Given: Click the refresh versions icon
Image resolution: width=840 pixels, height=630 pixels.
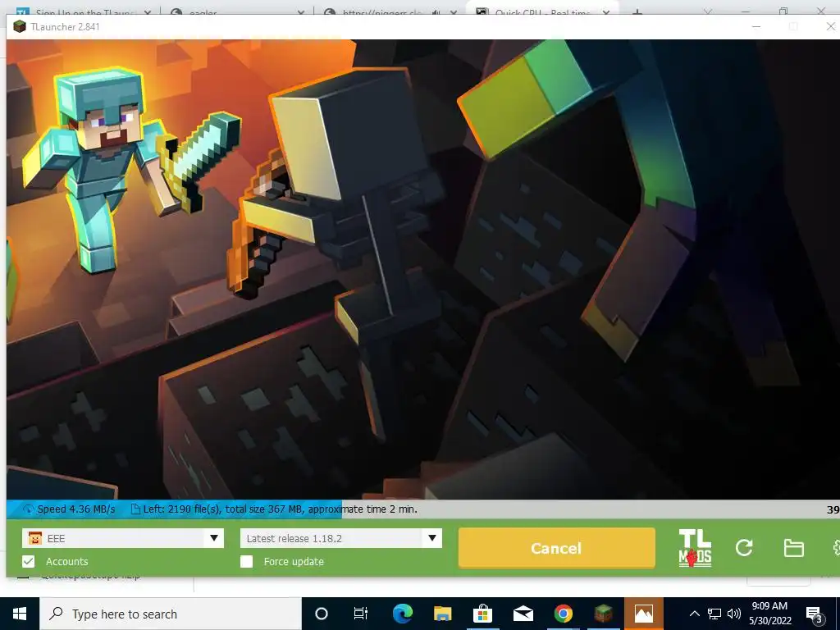Looking at the screenshot, I should (744, 547).
